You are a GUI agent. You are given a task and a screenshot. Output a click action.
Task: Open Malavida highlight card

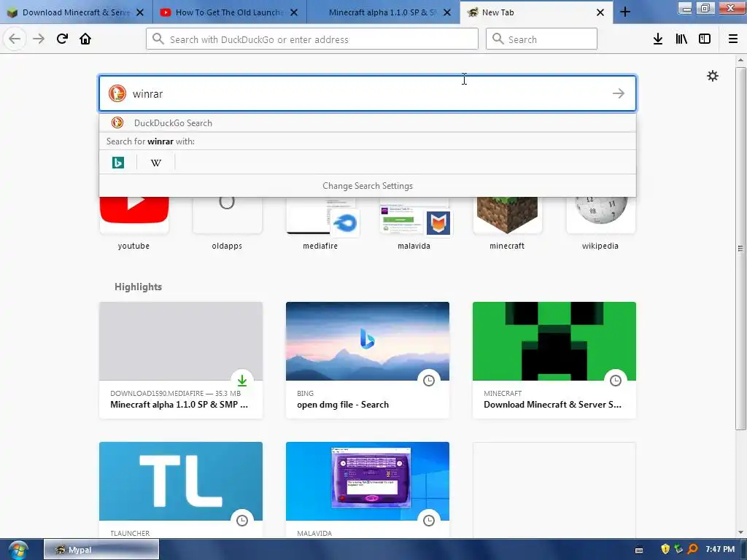pos(368,490)
